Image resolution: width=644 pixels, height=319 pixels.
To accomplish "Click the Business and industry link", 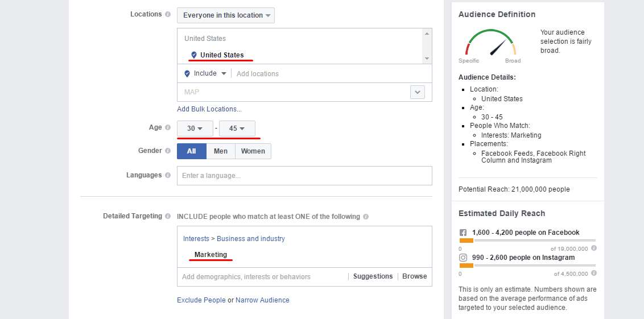I will (x=250, y=238).
